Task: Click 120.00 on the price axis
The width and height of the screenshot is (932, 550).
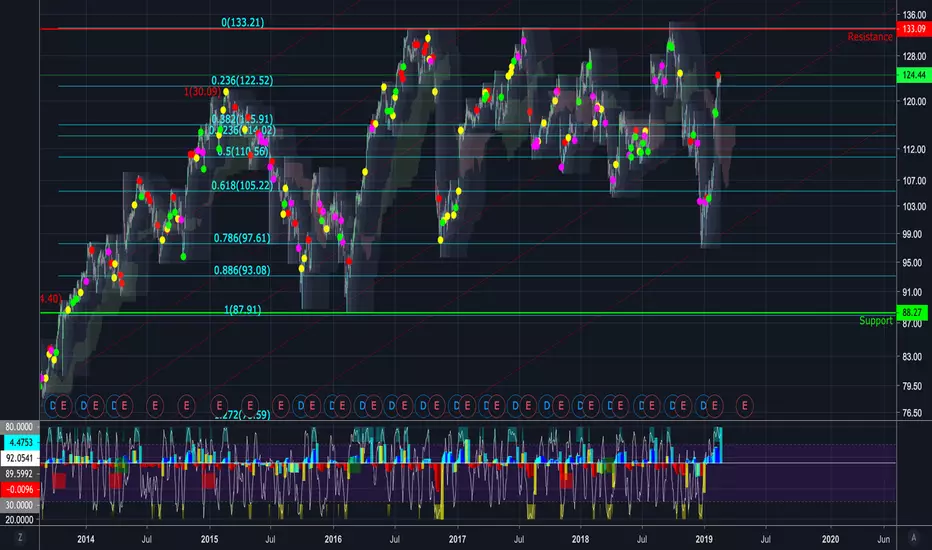Action: point(914,102)
